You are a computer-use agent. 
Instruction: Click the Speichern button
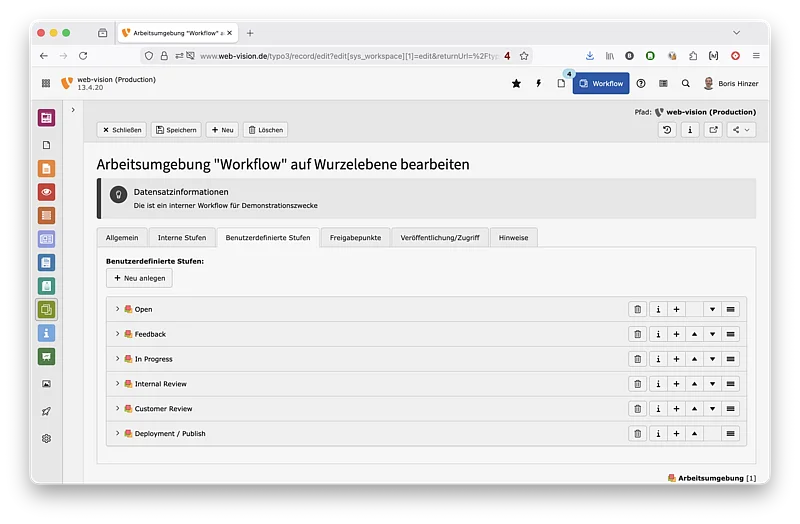pos(177,130)
